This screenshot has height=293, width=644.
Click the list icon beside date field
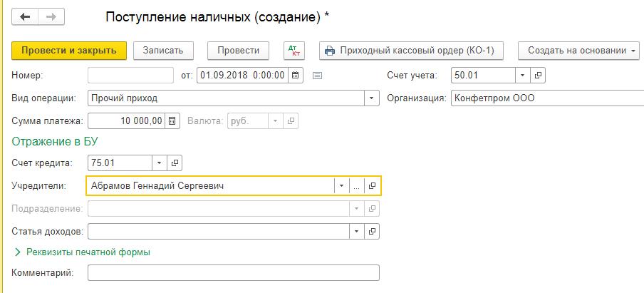(318, 75)
